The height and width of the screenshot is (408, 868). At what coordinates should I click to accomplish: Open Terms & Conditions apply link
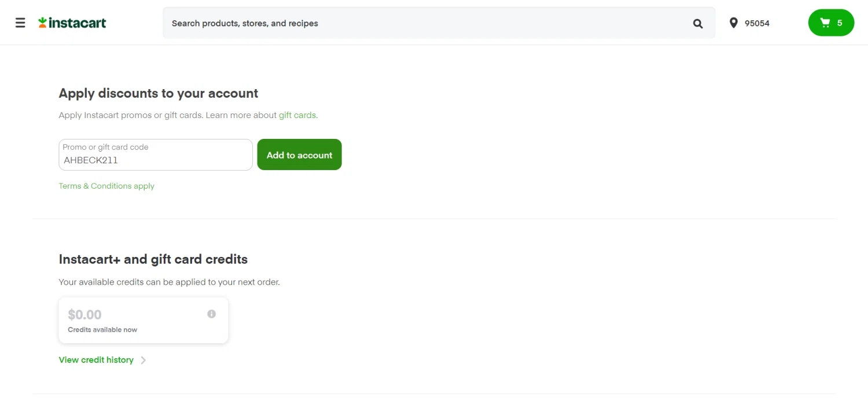[x=106, y=186]
